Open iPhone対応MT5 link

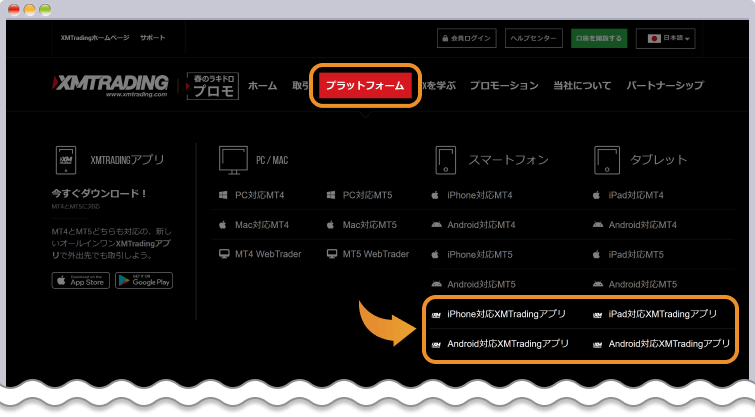click(x=480, y=254)
